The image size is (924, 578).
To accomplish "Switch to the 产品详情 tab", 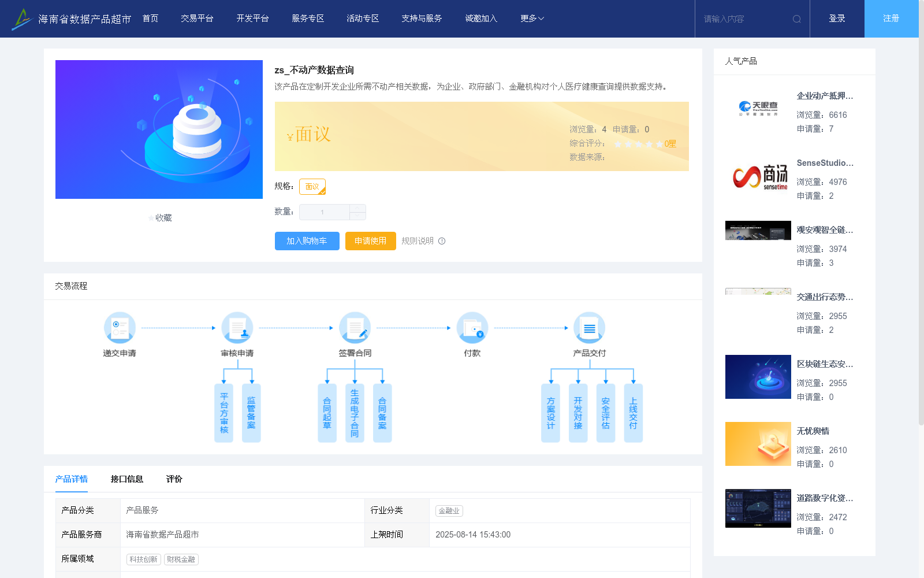I will [72, 479].
